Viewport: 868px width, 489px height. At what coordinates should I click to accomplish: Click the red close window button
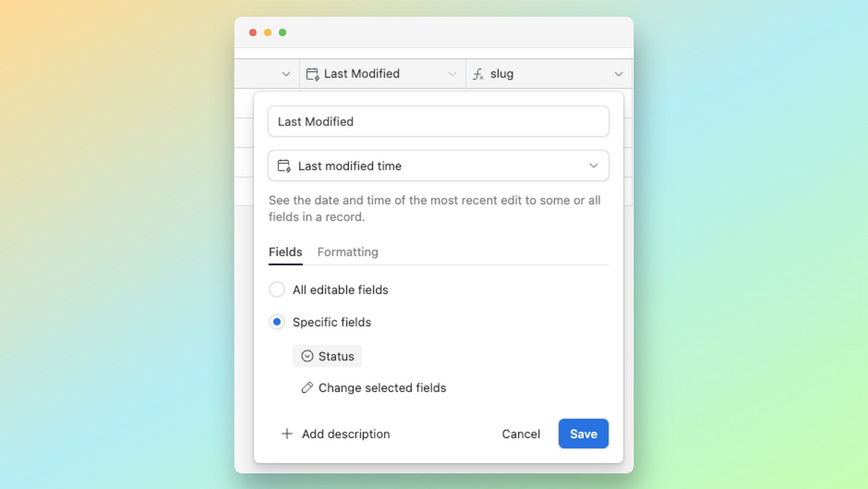point(253,32)
